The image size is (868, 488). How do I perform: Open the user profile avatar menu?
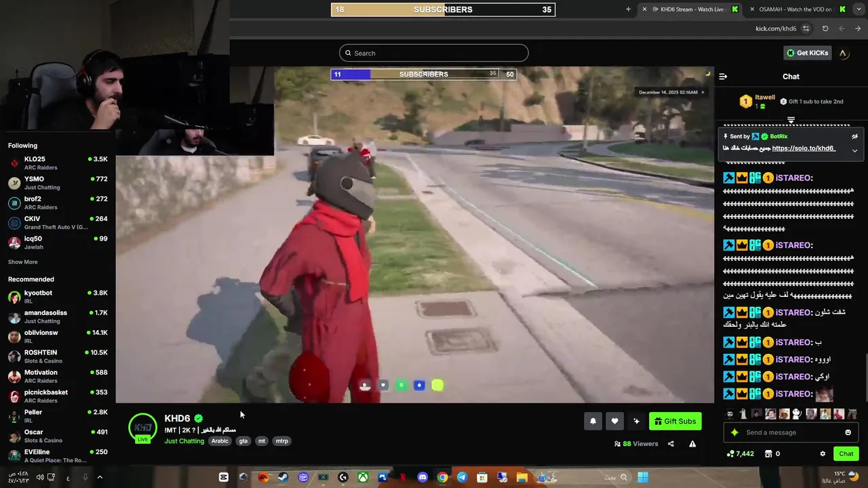(x=843, y=53)
